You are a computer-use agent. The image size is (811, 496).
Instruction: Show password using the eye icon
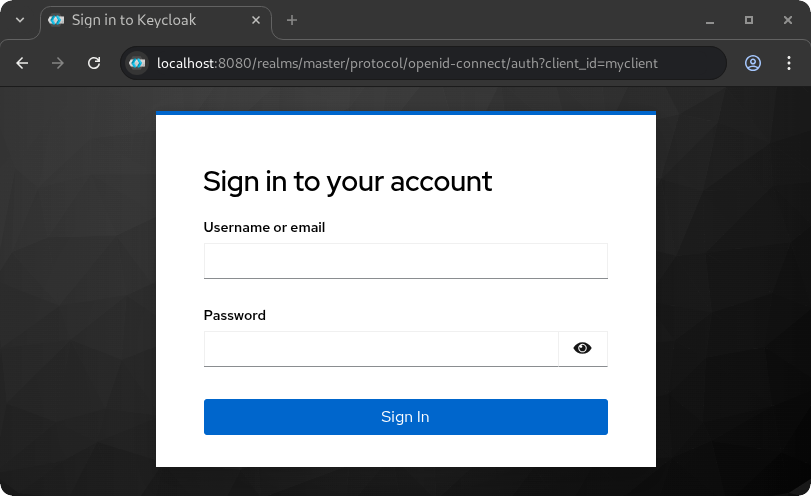(583, 349)
